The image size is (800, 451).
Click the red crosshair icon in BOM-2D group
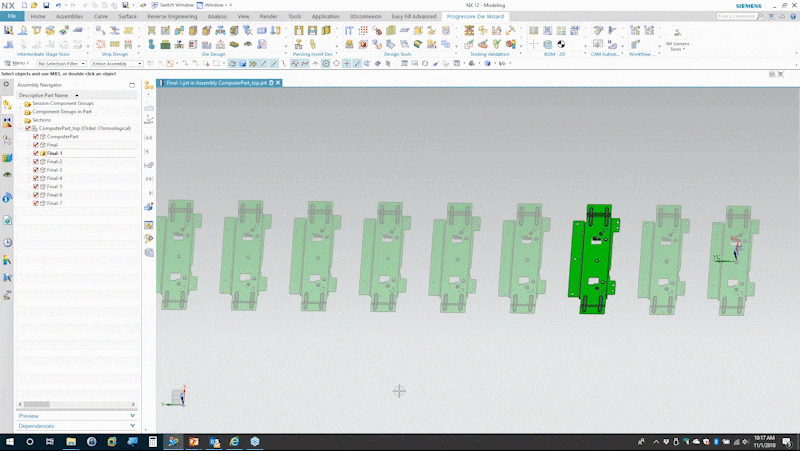pos(534,45)
